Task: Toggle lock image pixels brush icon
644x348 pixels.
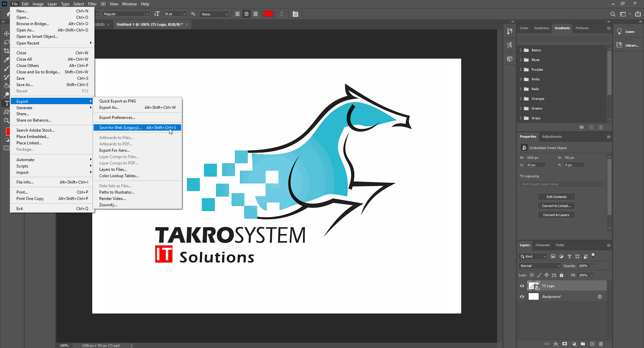Action: pos(539,275)
